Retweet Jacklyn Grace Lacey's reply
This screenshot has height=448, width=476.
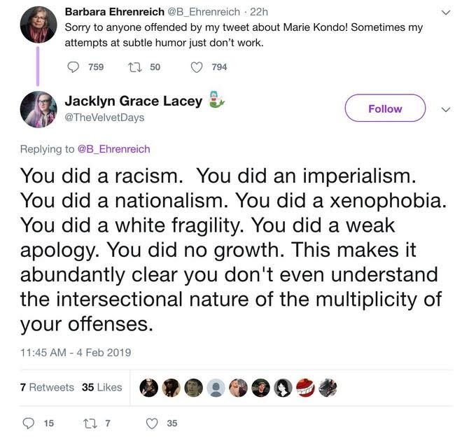(x=90, y=423)
